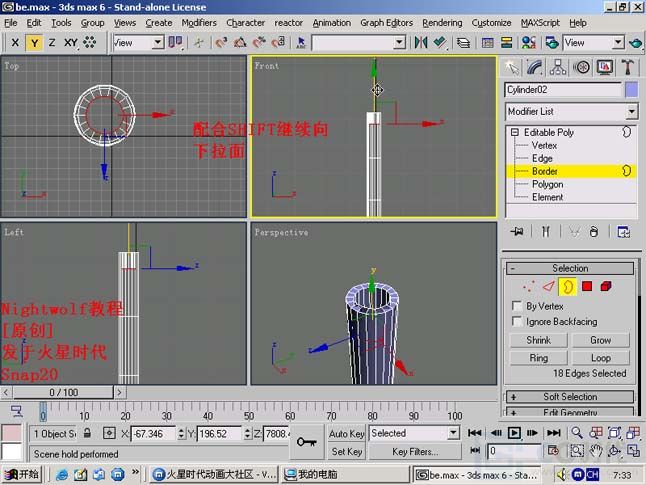This screenshot has width=646, height=485.
Task: Click the Grow button
Action: [601, 340]
